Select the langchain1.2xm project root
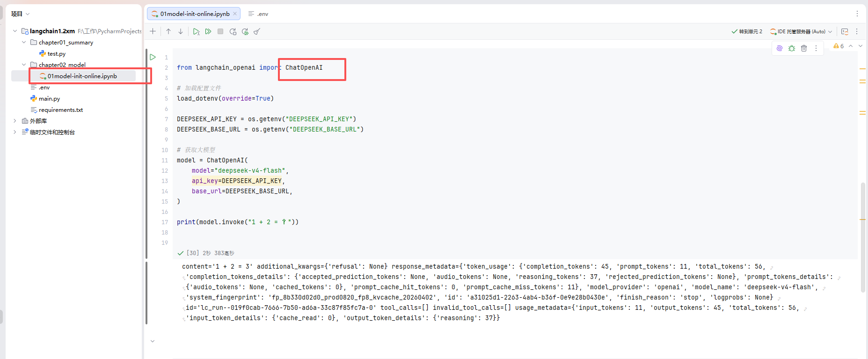 coord(52,31)
